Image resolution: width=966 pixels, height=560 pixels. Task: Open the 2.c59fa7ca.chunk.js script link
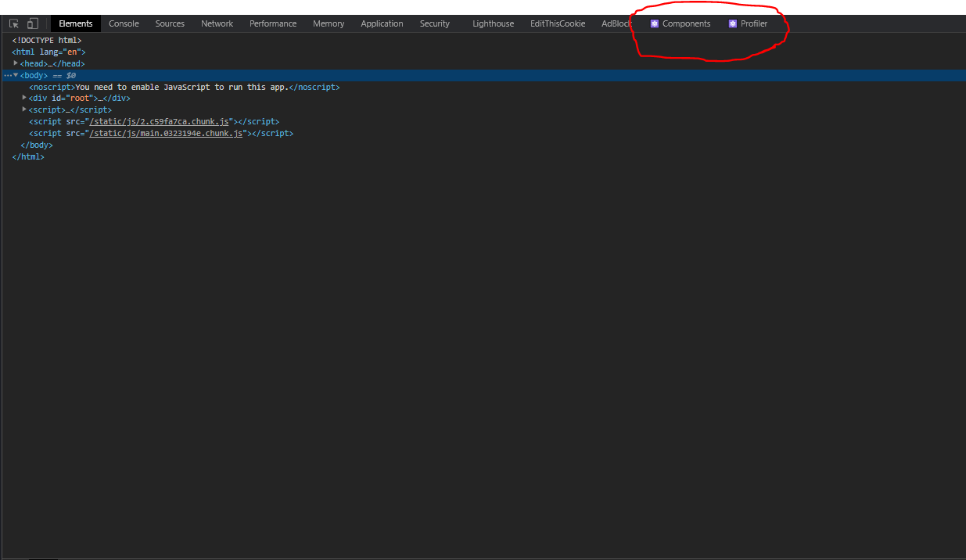tap(160, 122)
